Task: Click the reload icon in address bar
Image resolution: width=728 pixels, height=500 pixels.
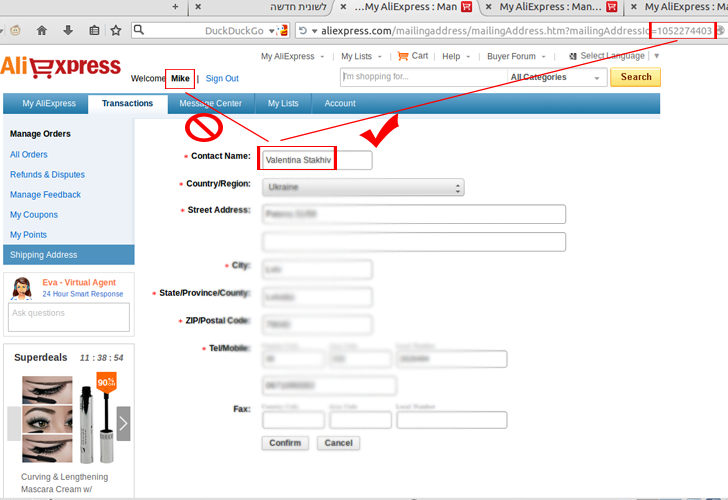Action: [303, 31]
